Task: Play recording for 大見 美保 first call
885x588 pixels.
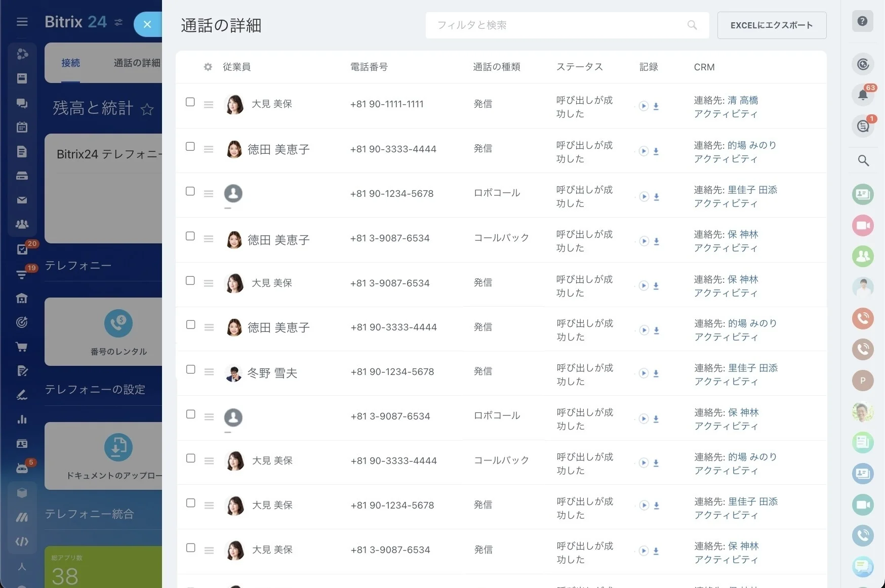Action: (x=643, y=106)
